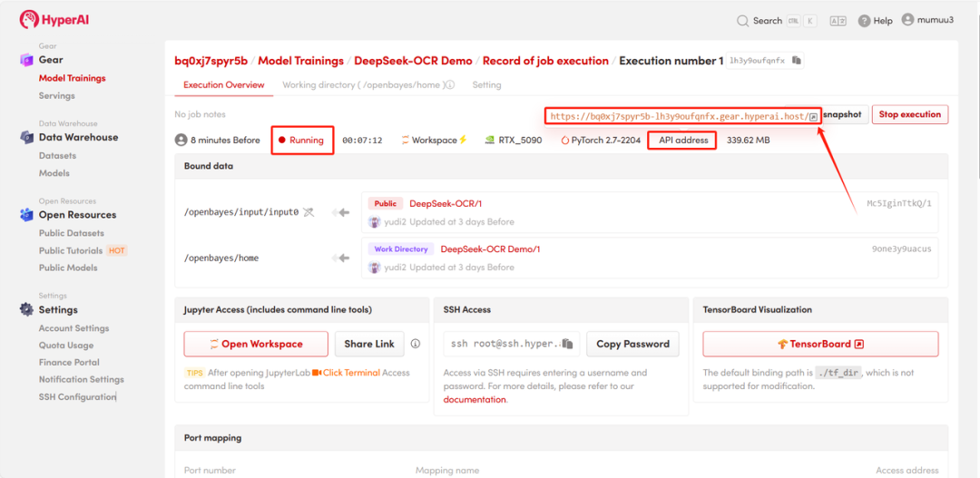Click the info icon next to Share Link

pos(416,345)
